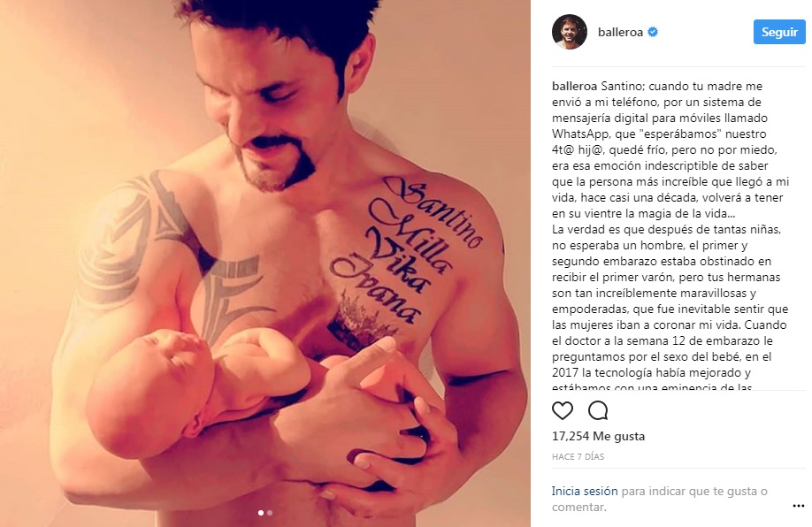Viewport: 812px width, 527px height.
Task: Select the first carousel indicator dot
Action: 260,513
